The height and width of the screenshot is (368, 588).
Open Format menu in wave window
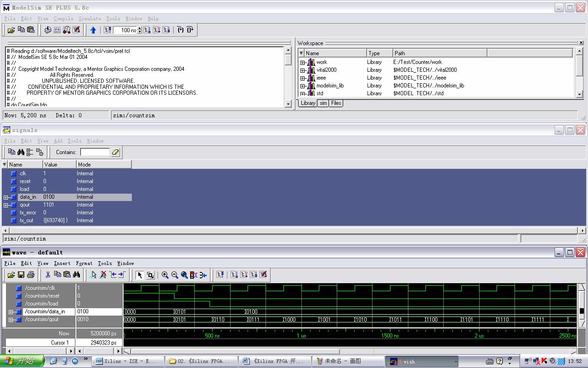pos(84,263)
